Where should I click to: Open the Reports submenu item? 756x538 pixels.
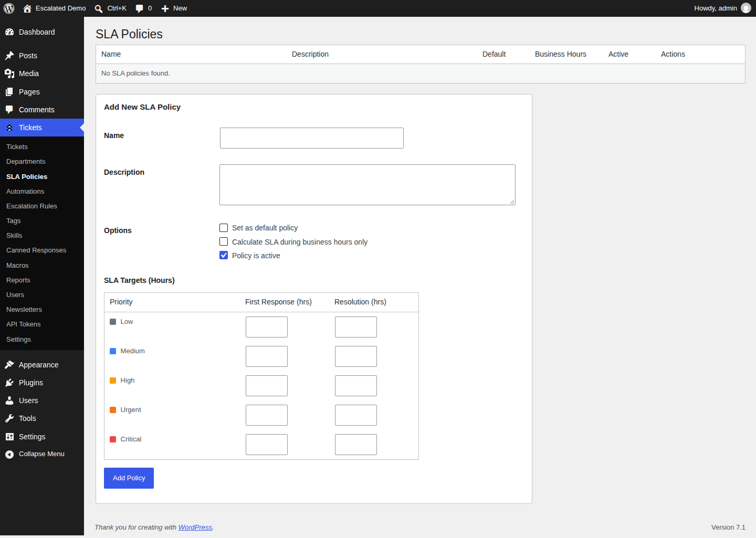pyautogui.click(x=18, y=280)
